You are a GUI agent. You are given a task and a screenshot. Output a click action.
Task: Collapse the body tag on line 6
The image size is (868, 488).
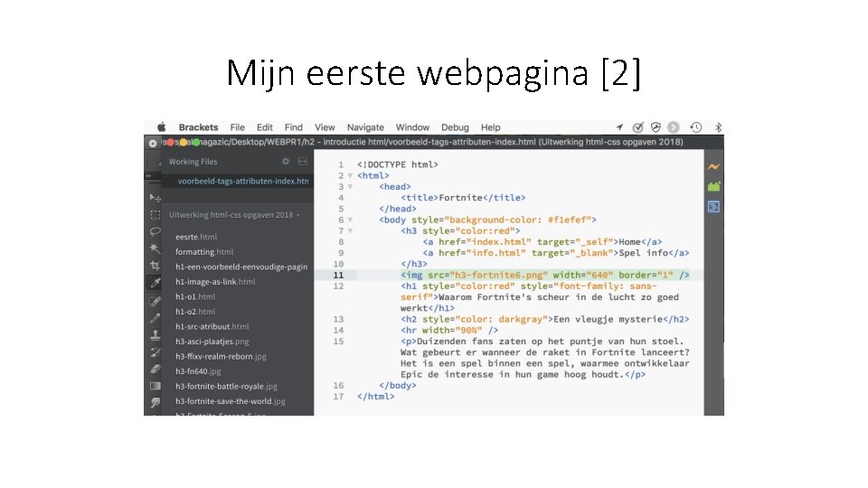click(350, 221)
